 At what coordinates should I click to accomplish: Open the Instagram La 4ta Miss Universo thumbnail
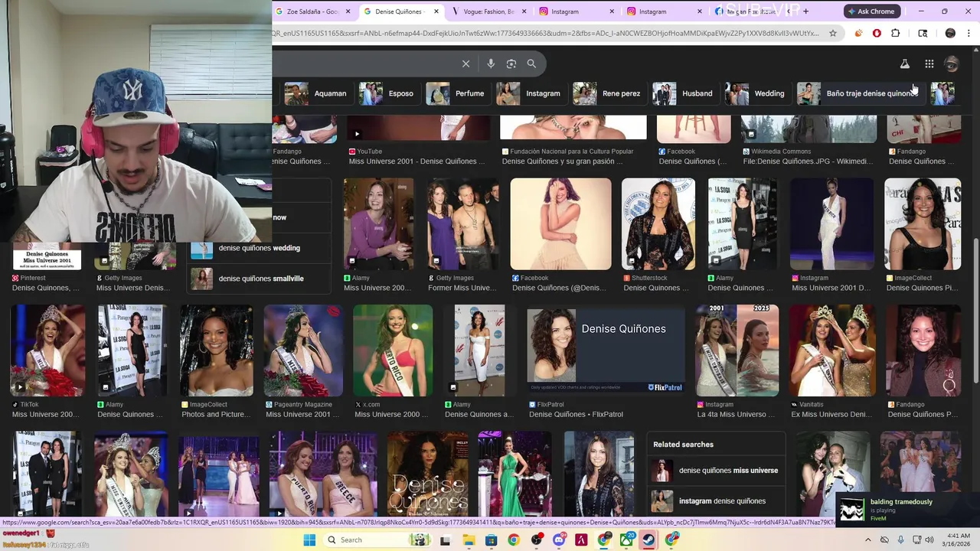pyautogui.click(x=737, y=350)
